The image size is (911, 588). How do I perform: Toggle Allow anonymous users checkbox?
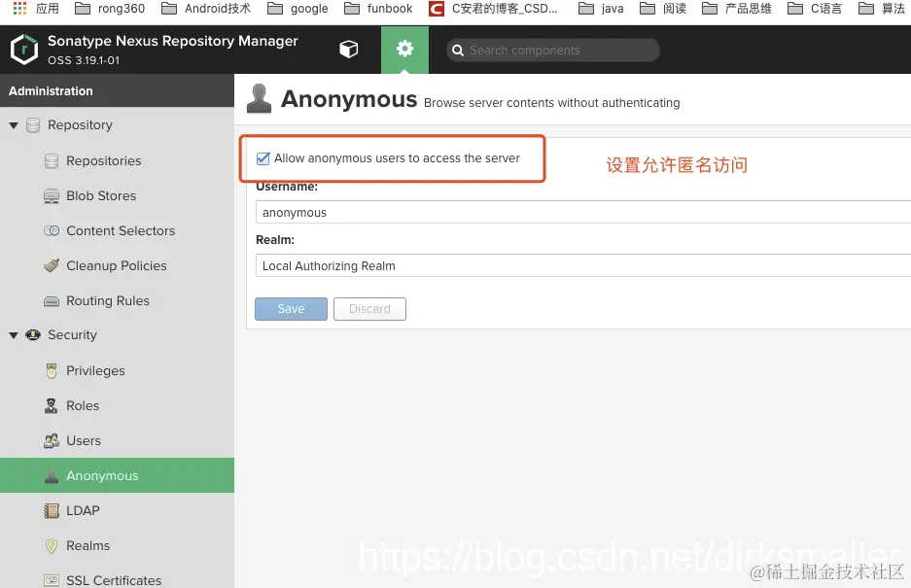click(263, 158)
